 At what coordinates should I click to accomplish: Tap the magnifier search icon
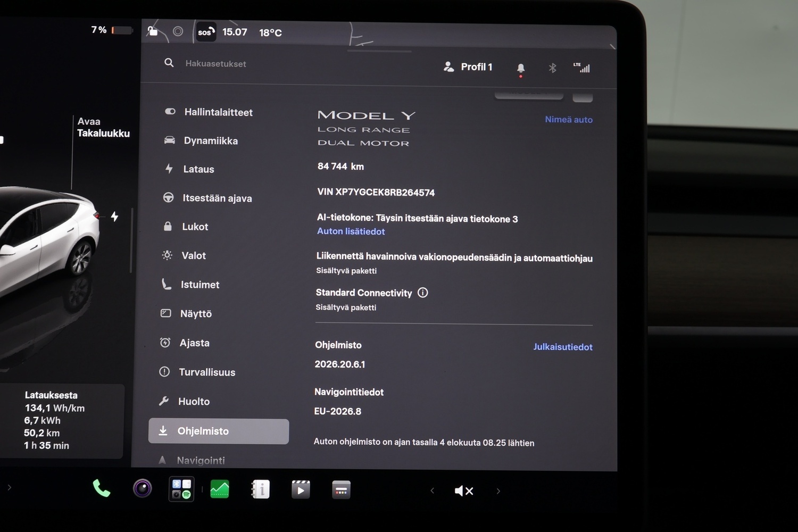point(169,63)
